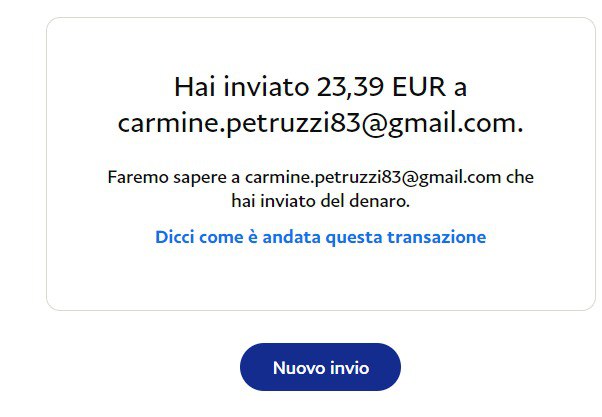Click the word 'transazione' in the blue link
The image size is (602, 417).
coord(437,237)
